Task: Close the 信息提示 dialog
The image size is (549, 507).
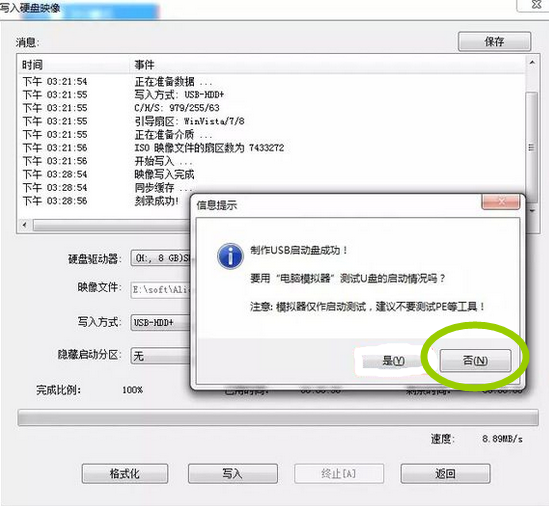Action: point(501,201)
